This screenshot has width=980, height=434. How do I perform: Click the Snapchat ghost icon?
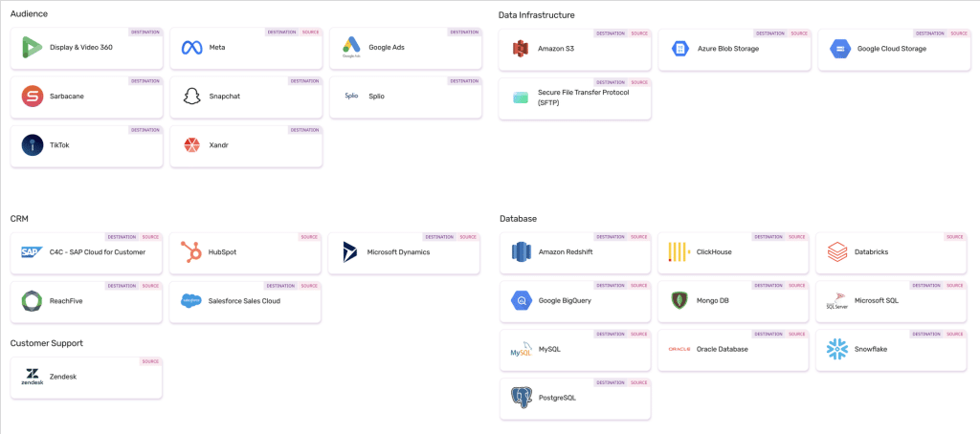pyautogui.click(x=191, y=97)
